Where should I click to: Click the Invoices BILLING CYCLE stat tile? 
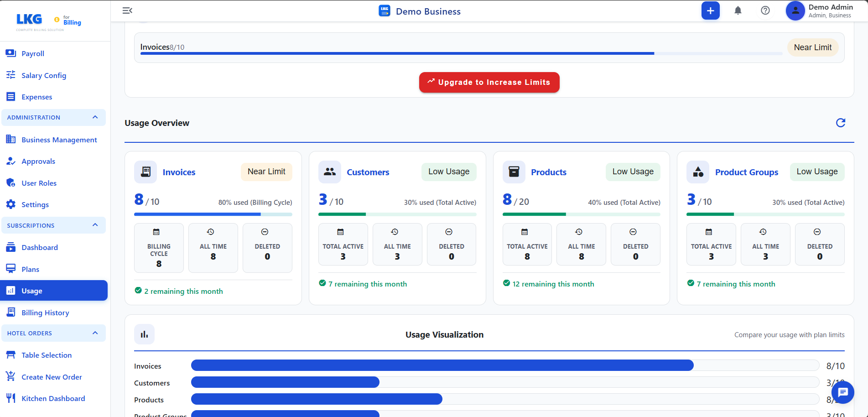coord(159,248)
